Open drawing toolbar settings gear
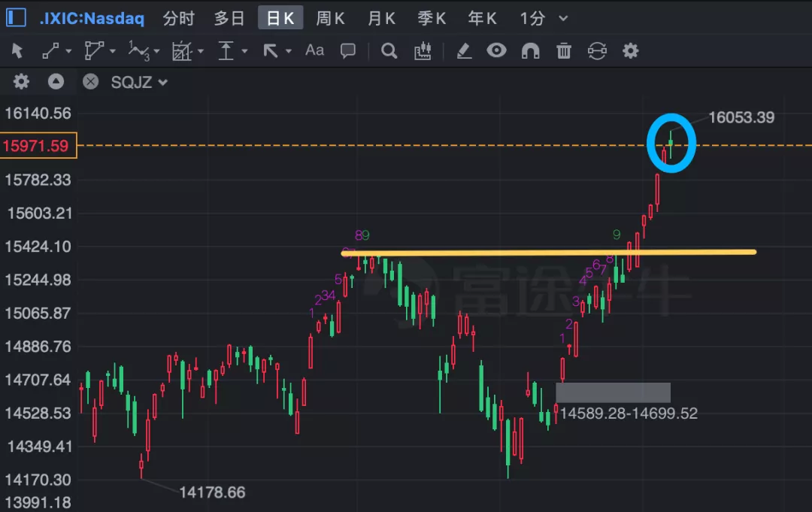 [630, 50]
